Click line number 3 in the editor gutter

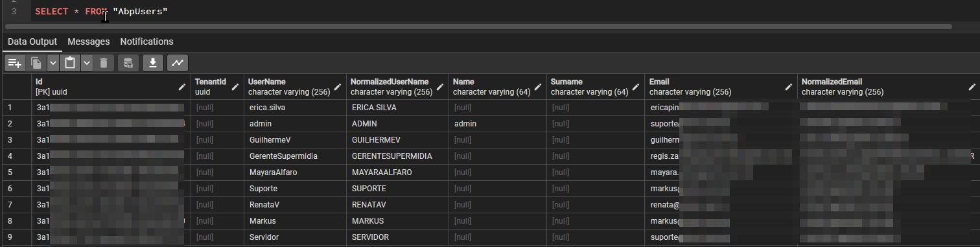point(14,12)
